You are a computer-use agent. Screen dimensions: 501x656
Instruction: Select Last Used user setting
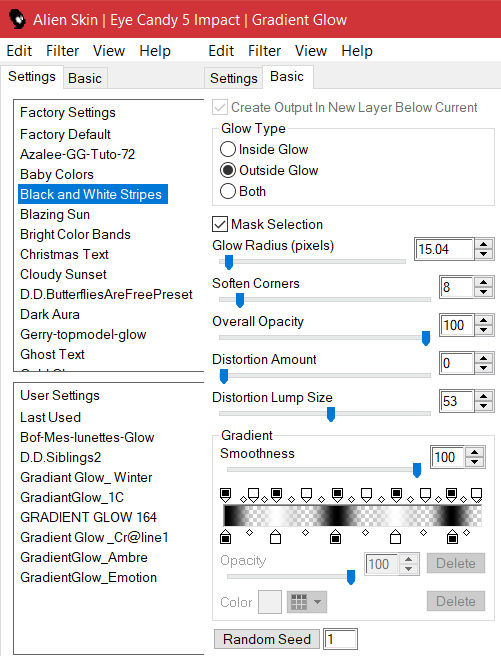coord(50,417)
